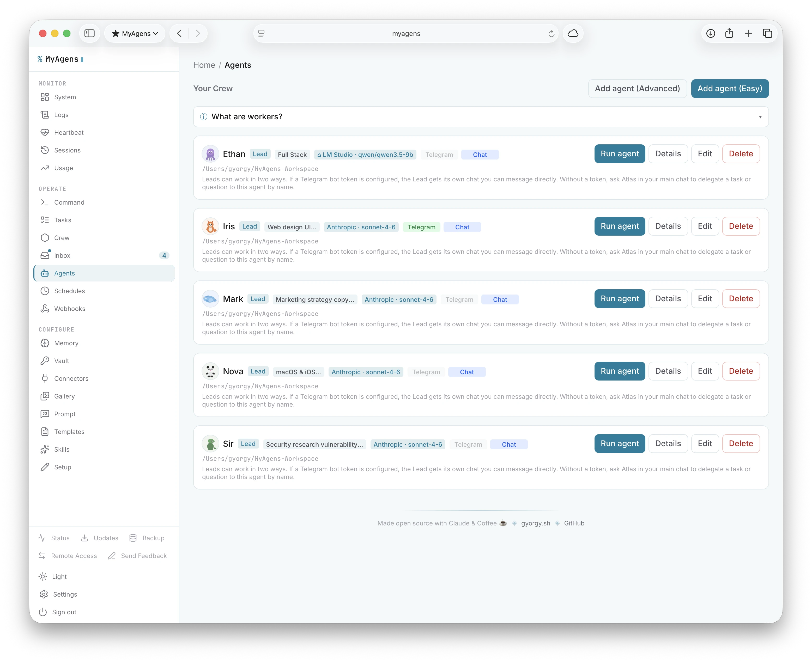Open the Vault key icon
812x662 pixels.
pyautogui.click(x=45, y=361)
